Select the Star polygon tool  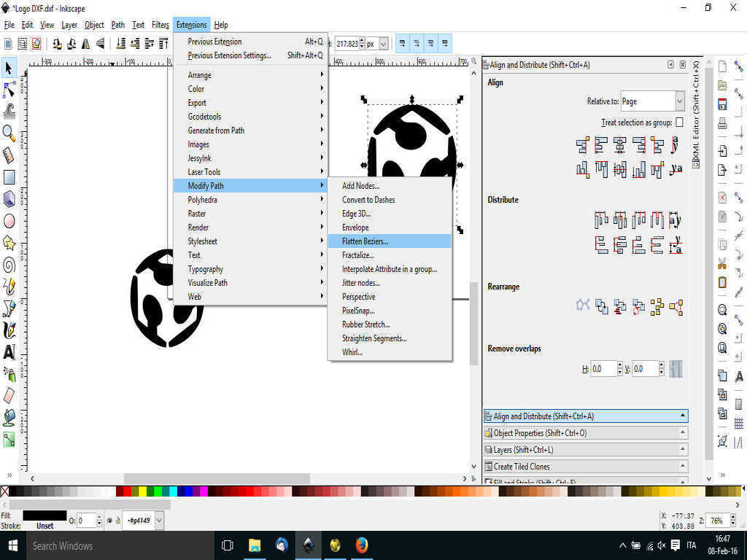9,243
